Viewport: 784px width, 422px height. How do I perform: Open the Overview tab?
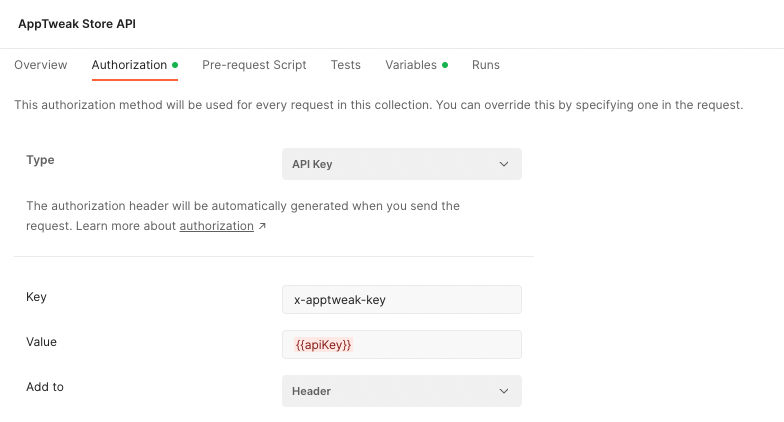[x=41, y=65]
